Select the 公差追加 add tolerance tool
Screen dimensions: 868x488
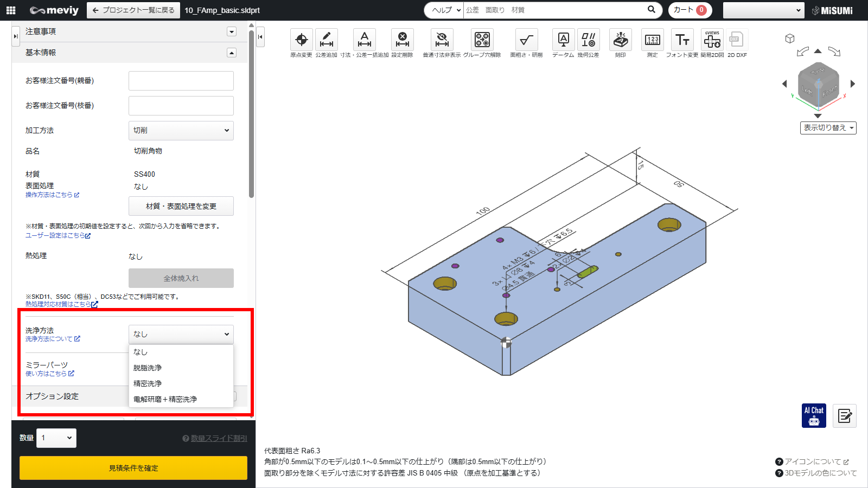[326, 40]
